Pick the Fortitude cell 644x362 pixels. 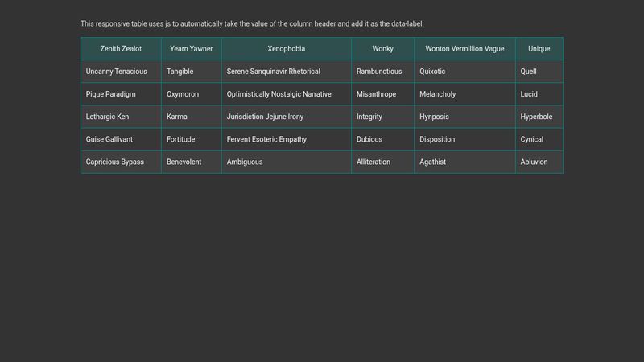tap(192, 139)
